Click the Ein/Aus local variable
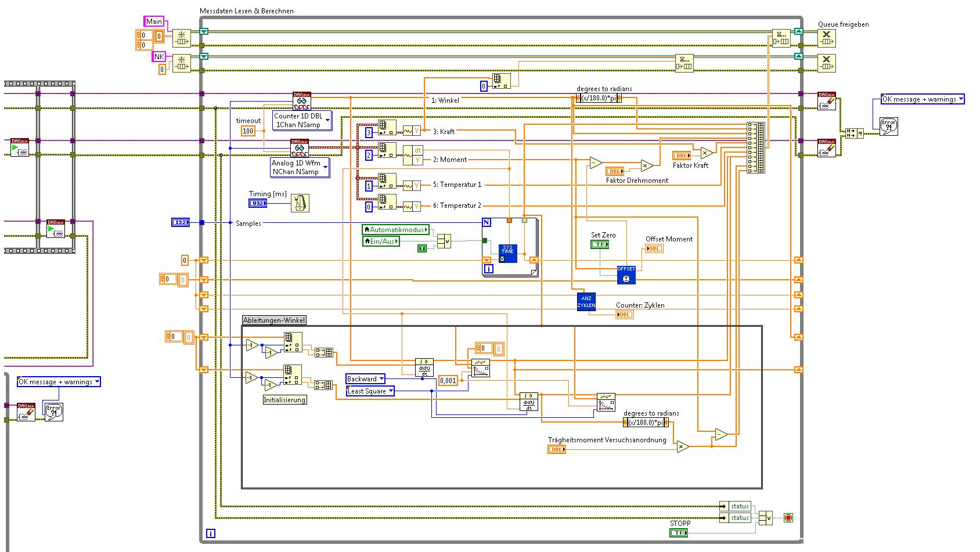Viewport: 980px width, 552px height. pyautogui.click(x=381, y=241)
